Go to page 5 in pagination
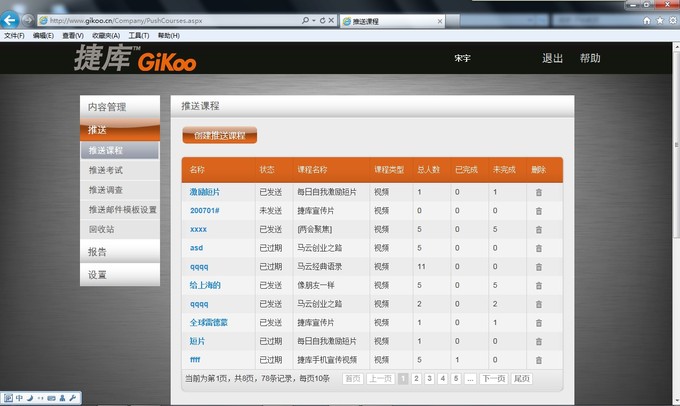This screenshot has width=680, height=406. click(456, 379)
